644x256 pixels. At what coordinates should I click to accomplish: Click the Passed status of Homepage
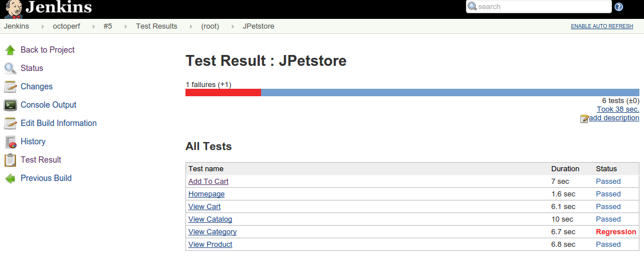pyautogui.click(x=609, y=194)
